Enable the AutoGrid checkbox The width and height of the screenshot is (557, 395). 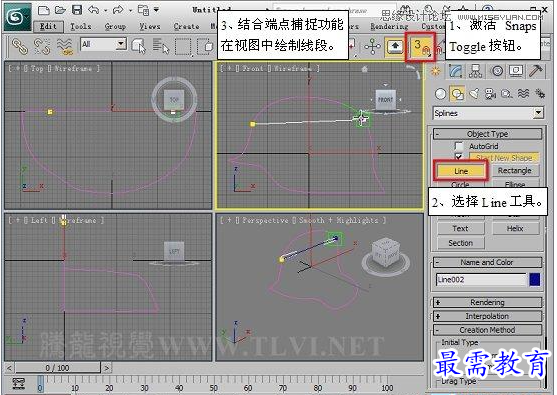click(459, 146)
